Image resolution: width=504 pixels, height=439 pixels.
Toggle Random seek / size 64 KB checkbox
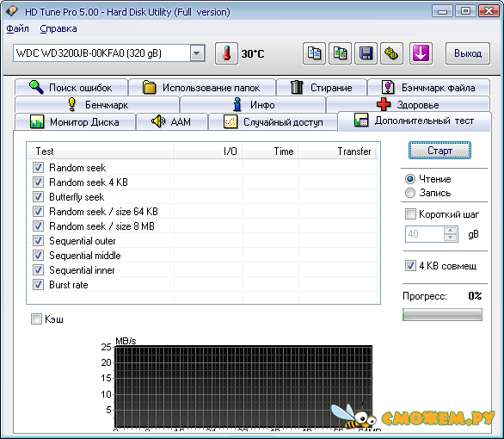(38, 211)
